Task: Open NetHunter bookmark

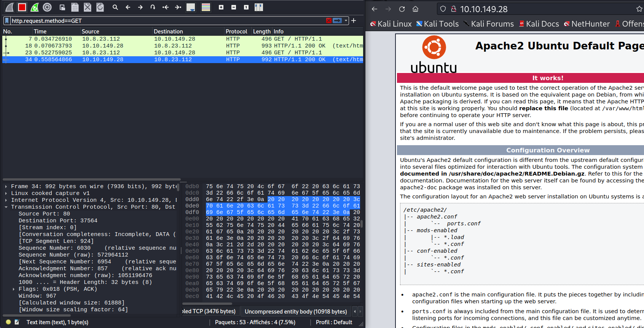Action: click(587, 24)
